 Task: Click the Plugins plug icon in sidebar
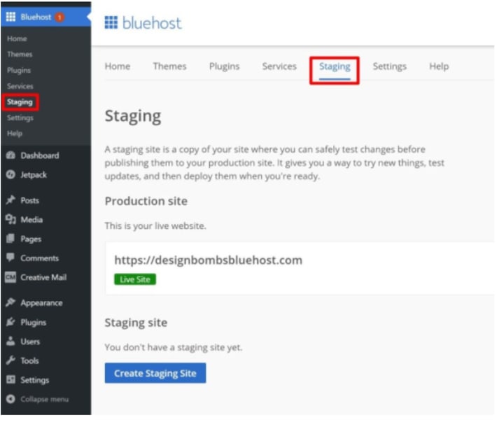tap(10, 322)
